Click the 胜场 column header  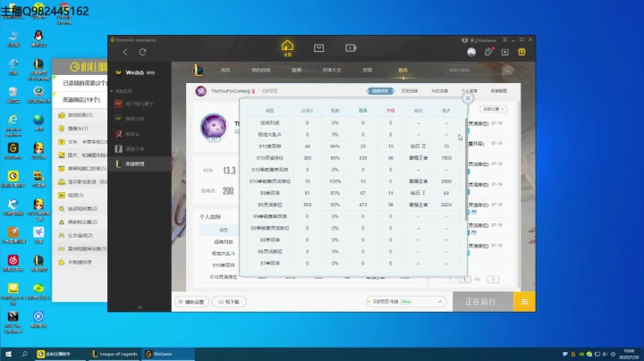tap(362, 111)
